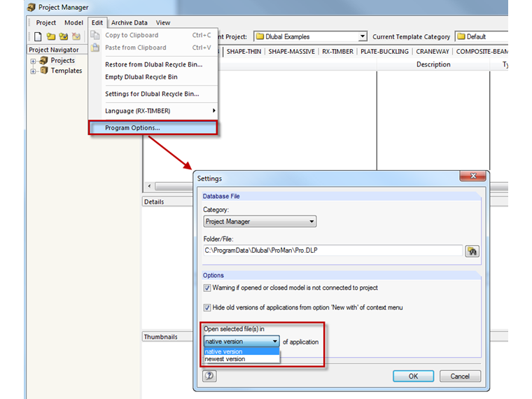Click Paste from Clipboard menu entry
Screen dimensions: 532x399
coord(153,48)
